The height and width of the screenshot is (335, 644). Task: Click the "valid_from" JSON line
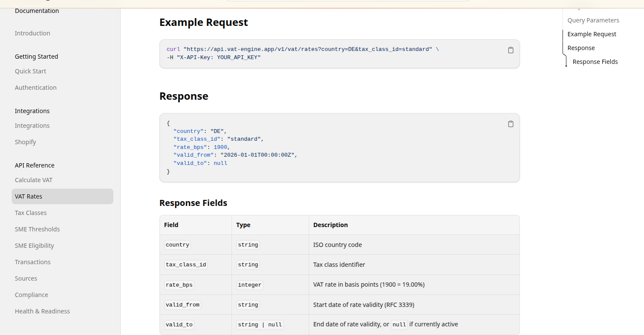(235, 155)
